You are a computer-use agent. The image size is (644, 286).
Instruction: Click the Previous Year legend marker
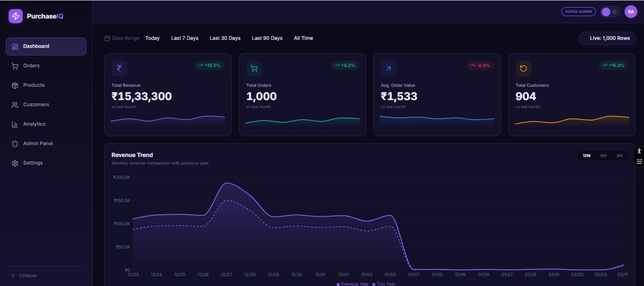pyautogui.click(x=338, y=284)
